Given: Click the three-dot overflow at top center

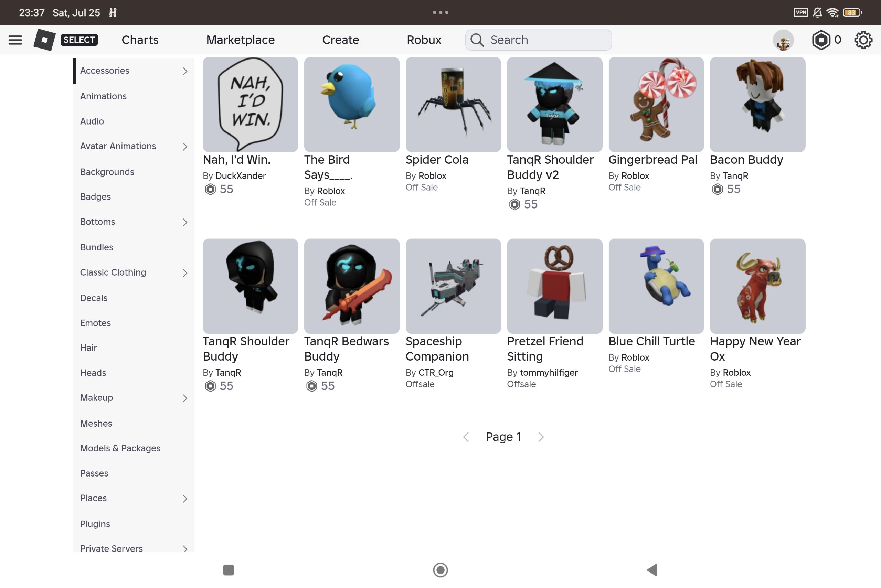Looking at the screenshot, I should (x=440, y=12).
